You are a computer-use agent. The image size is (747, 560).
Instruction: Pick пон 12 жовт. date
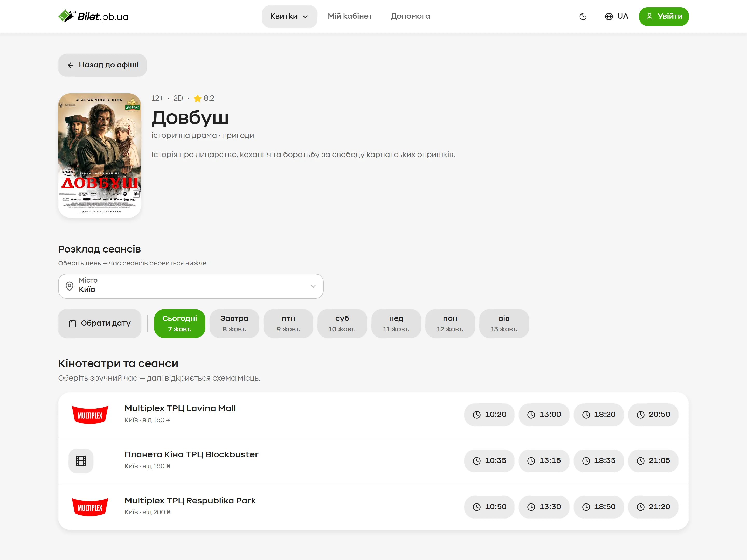[x=450, y=323]
